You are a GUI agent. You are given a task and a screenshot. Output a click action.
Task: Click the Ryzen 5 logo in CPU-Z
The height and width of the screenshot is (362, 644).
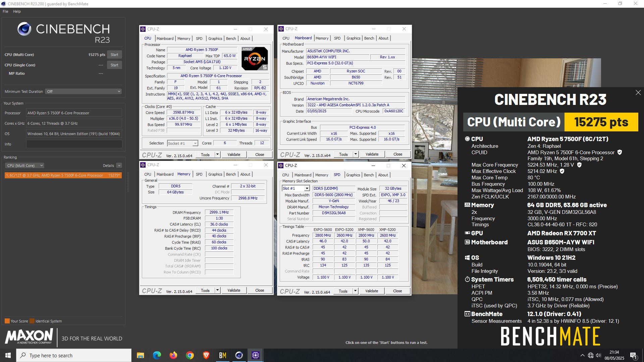coord(255,59)
